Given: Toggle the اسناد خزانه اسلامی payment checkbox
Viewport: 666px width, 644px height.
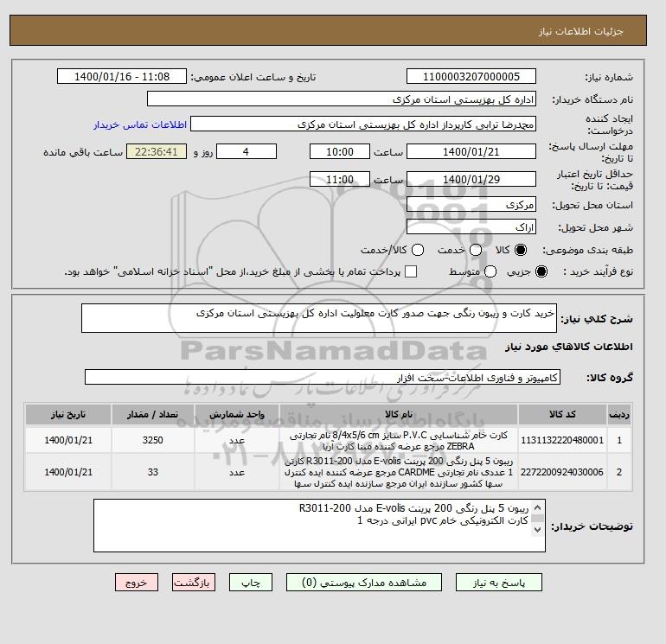Looking at the screenshot, I should (411, 271).
